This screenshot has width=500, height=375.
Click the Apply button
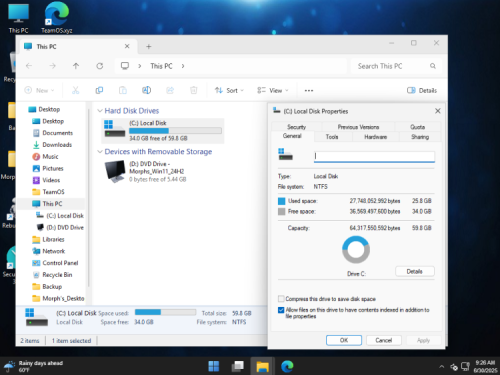[x=423, y=340]
